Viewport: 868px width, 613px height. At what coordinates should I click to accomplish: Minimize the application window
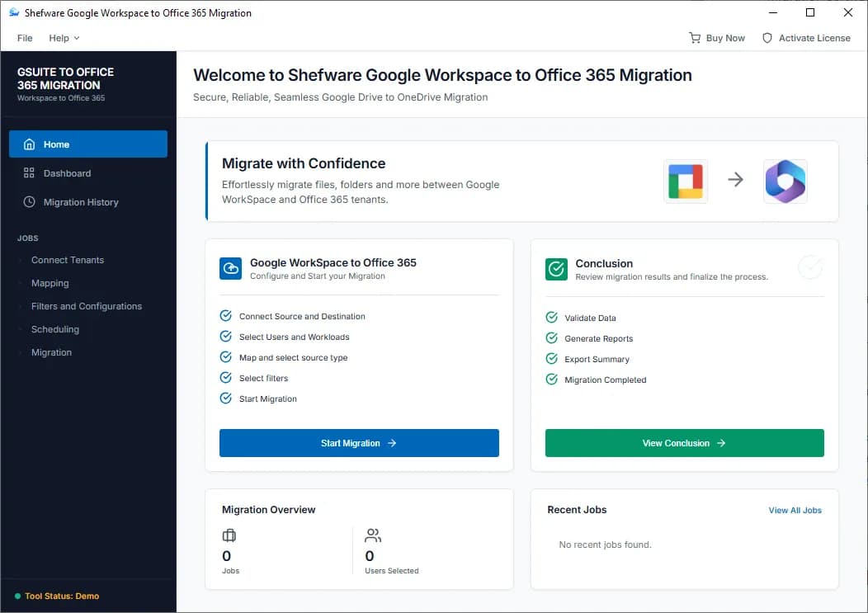tap(773, 12)
